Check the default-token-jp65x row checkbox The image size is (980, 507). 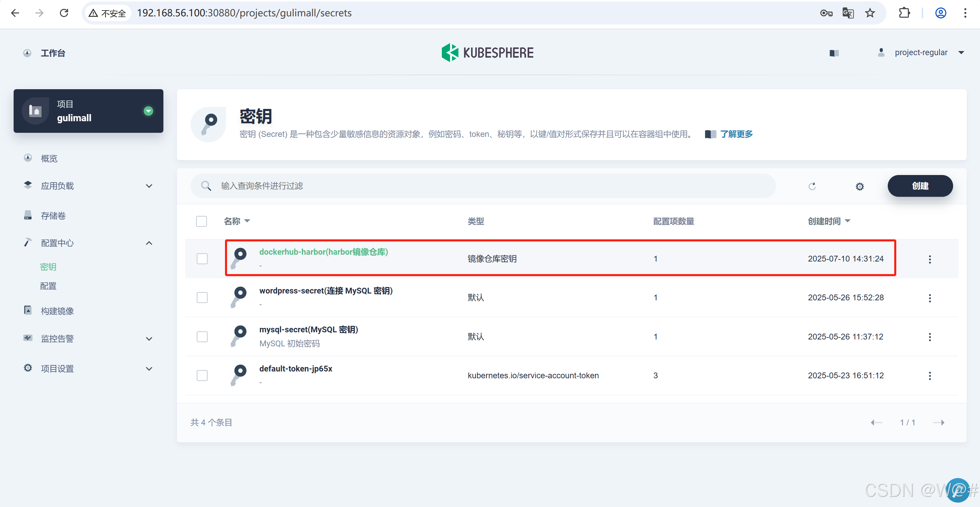click(x=202, y=376)
